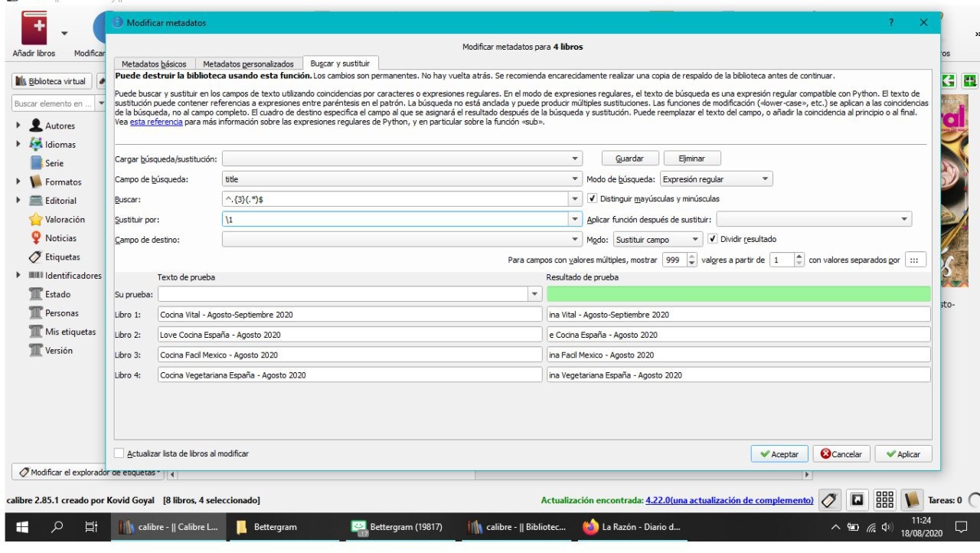Click the Guardar button
980x553 pixels.
[x=629, y=159]
